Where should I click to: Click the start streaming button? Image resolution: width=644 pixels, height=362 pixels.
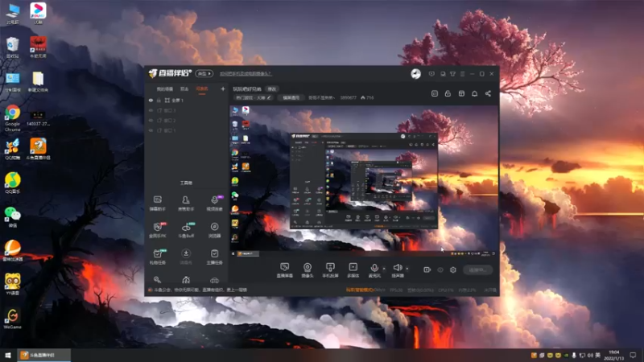[477, 269]
